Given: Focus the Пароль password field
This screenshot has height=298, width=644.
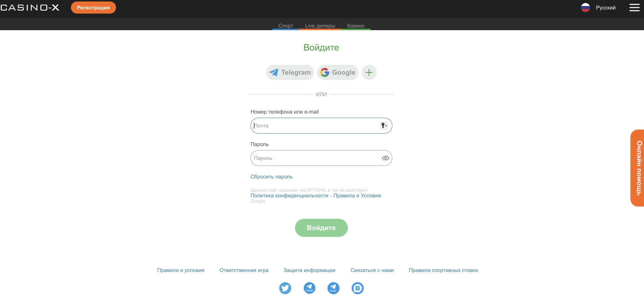Looking at the screenshot, I should pyautogui.click(x=321, y=158).
